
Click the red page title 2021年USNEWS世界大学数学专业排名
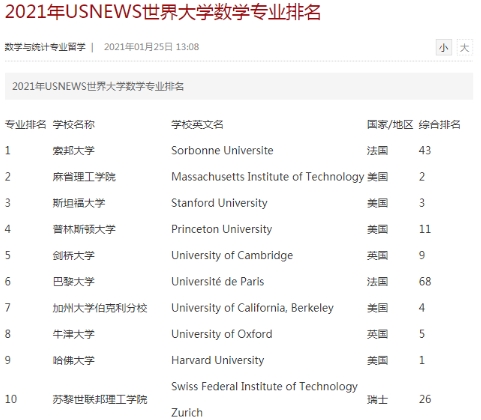(x=163, y=12)
